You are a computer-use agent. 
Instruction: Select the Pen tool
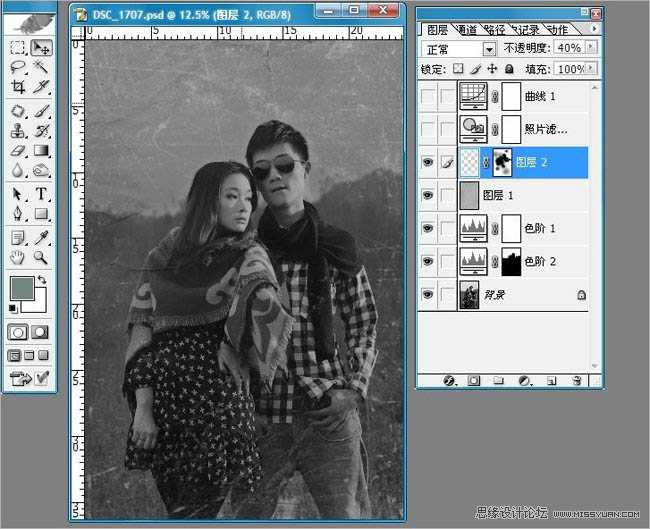pyautogui.click(x=17, y=214)
